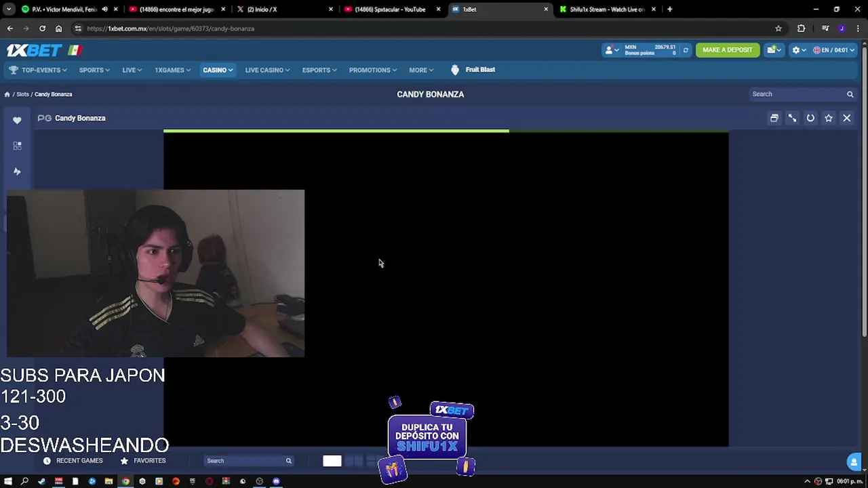Mute the Spotify tab audio
The image size is (868, 488).
coord(104,9)
